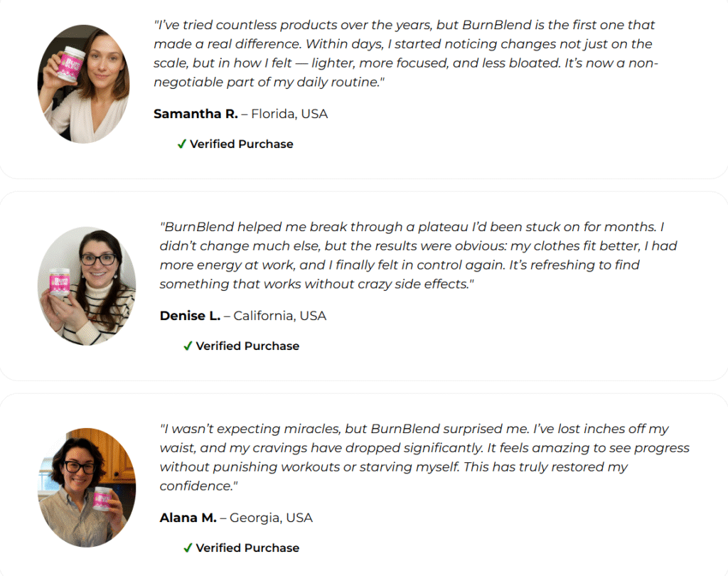Image resolution: width=728 pixels, height=576 pixels.
Task: Click the green checkmark under Samantha R.
Action: [182, 144]
